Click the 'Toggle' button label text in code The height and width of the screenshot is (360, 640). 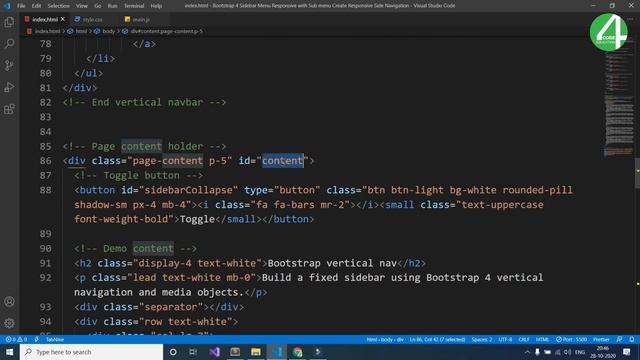[x=197, y=219]
